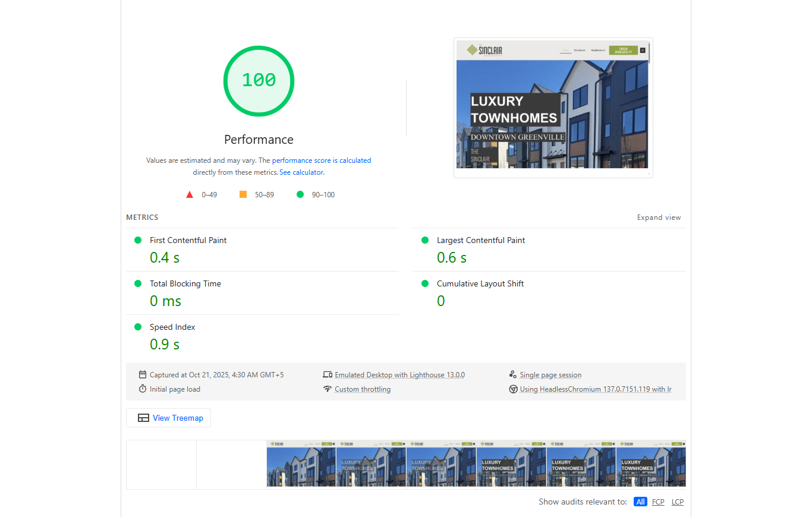Screen dimensions: 812x517
Task: Open the See calculator link
Action: tap(301, 172)
